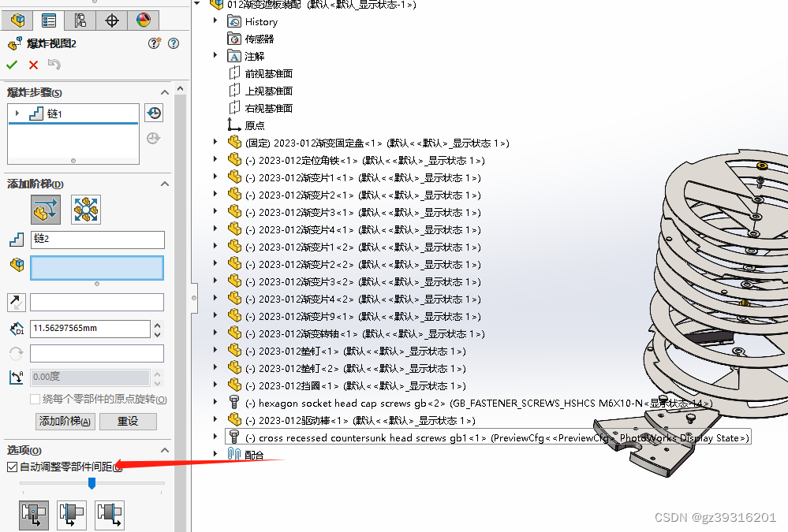The height and width of the screenshot is (532, 788).
Task: Edit the 11.56297565mm distance field
Action: (x=91, y=329)
